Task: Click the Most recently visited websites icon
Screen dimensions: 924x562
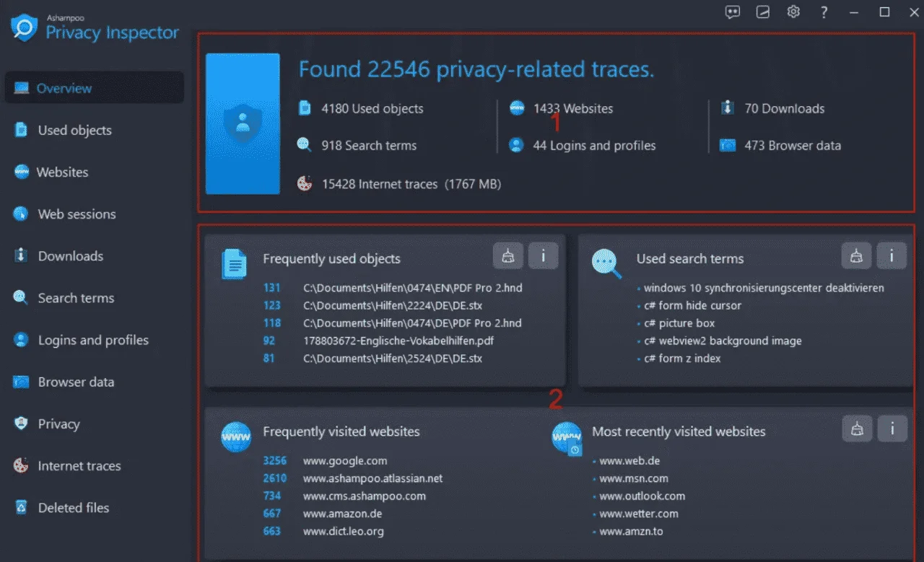Action: (x=567, y=439)
